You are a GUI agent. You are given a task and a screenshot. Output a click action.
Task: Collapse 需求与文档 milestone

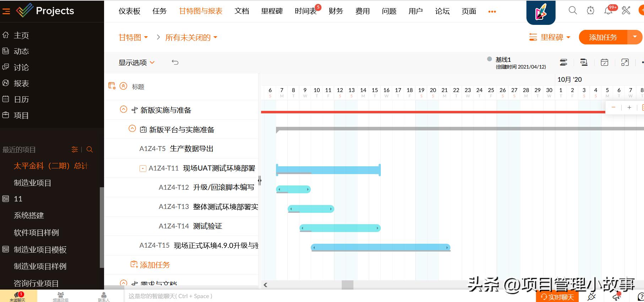coord(123,284)
